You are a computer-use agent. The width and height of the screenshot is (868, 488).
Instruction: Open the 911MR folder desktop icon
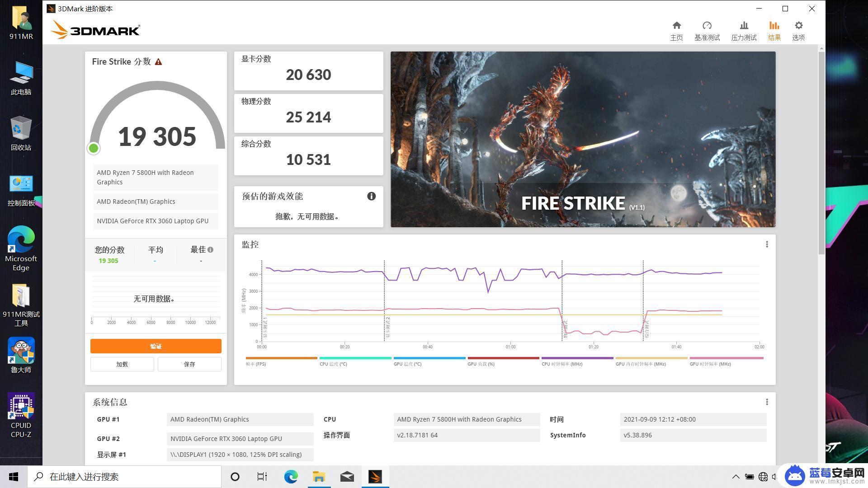[21, 23]
